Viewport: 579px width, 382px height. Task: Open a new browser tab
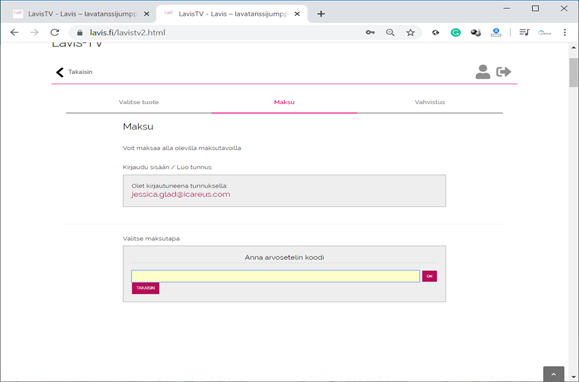tap(321, 14)
